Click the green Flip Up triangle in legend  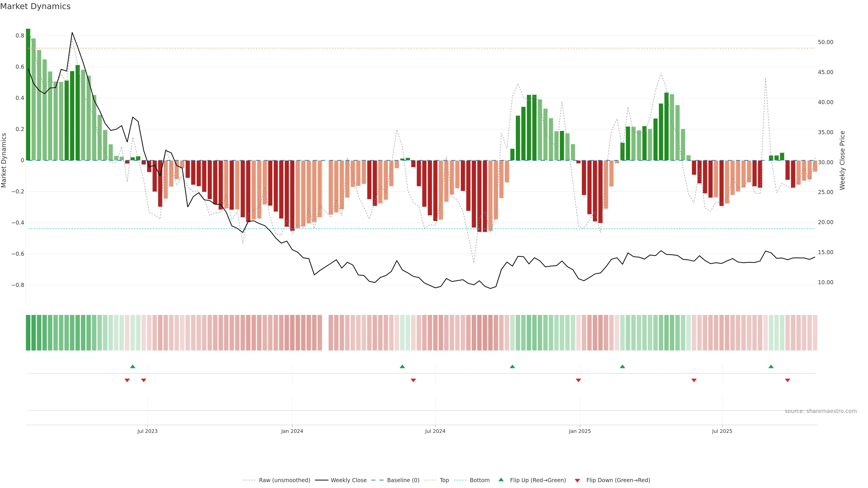(501, 480)
